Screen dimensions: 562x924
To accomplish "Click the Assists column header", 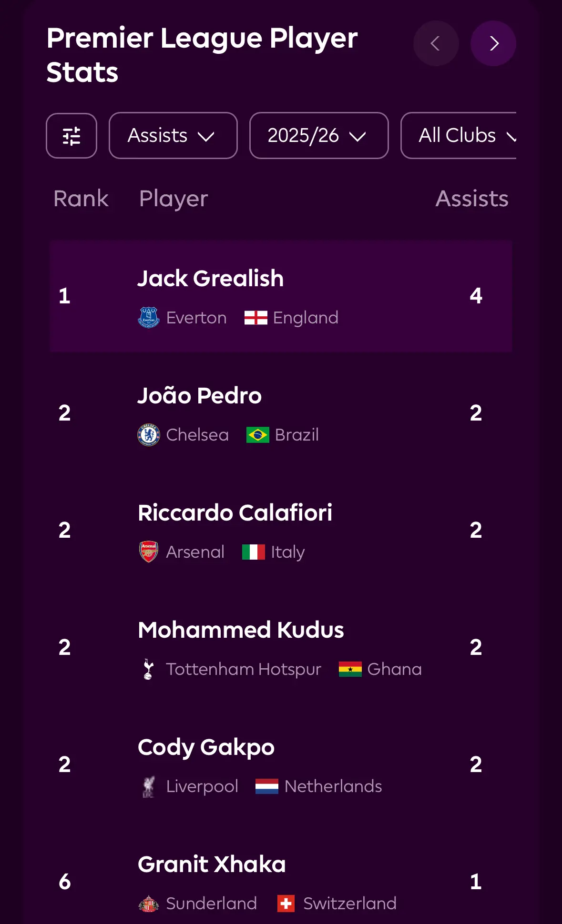I will (472, 199).
